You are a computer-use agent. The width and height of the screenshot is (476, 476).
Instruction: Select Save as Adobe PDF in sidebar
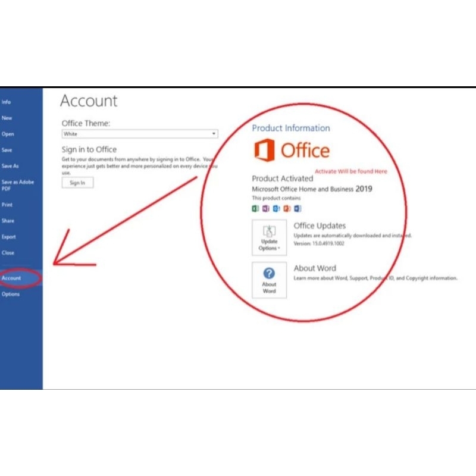click(17, 185)
